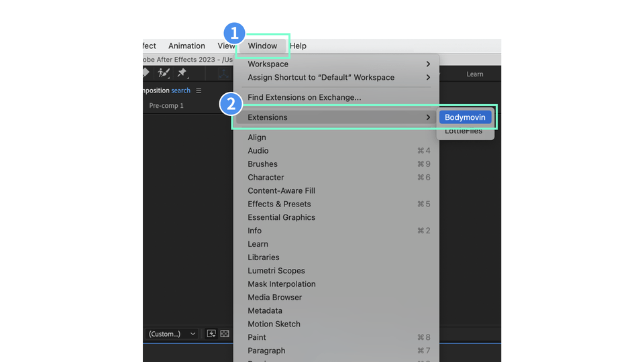Select the Puppet Pin tool
This screenshot has height=362, width=644.
coord(182,74)
